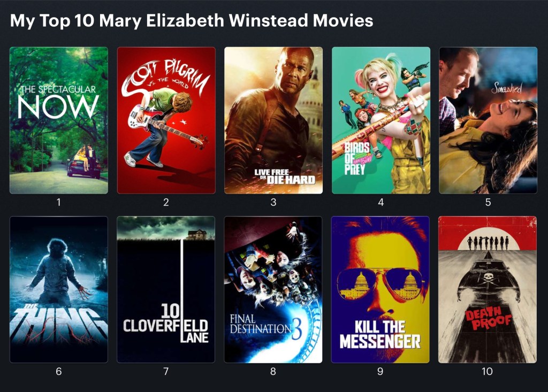Click the list title heading
Viewport: 548px width, 392px height.
[192, 21]
